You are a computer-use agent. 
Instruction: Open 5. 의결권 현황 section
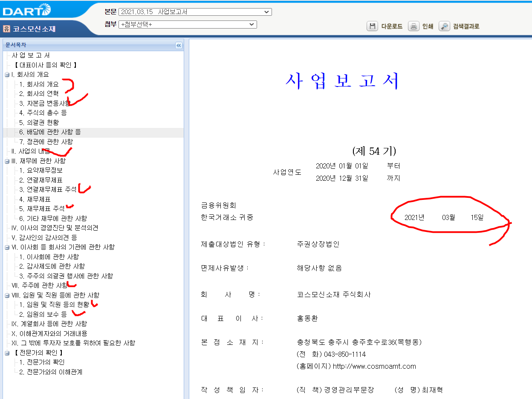click(x=39, y=122)
